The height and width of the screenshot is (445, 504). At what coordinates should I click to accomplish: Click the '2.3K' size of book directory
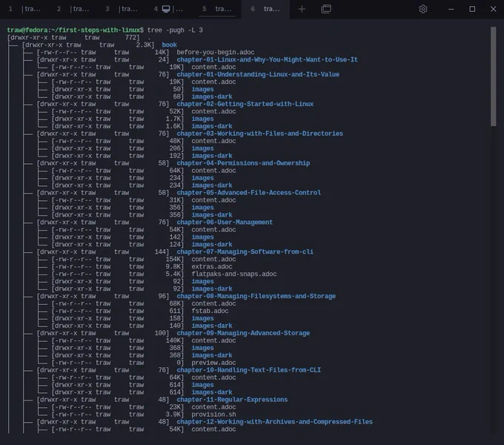[143, 44]
